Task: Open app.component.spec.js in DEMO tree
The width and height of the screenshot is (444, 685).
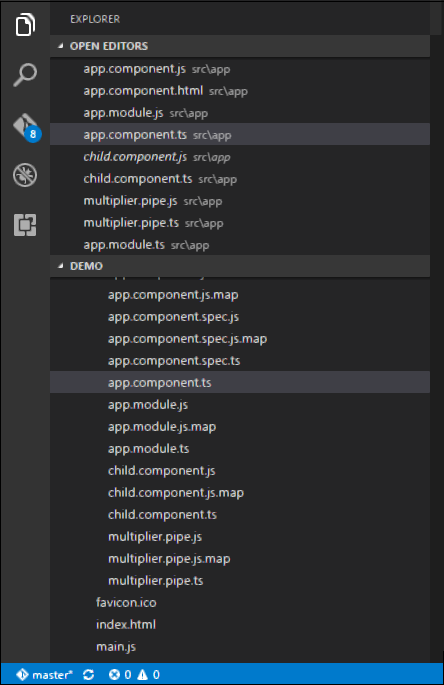Action: pyautogui.click(x=240, y=316)
